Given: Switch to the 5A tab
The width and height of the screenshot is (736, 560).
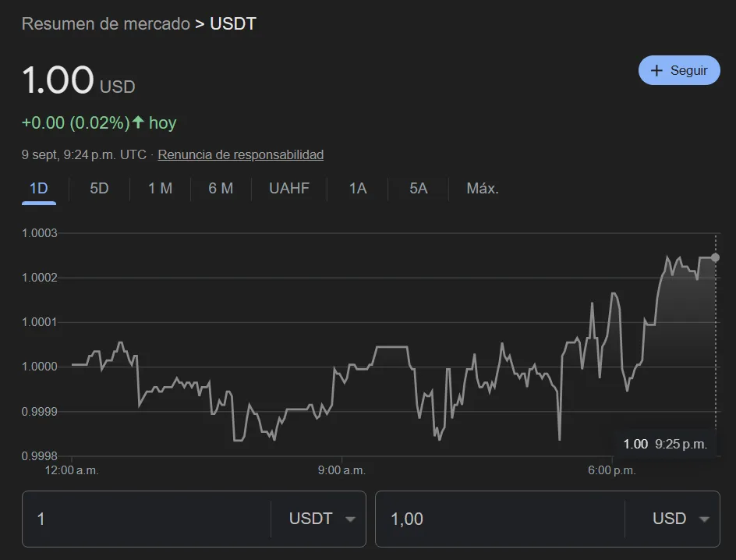Looking at the screenshot, I should (x=418, y=188).
